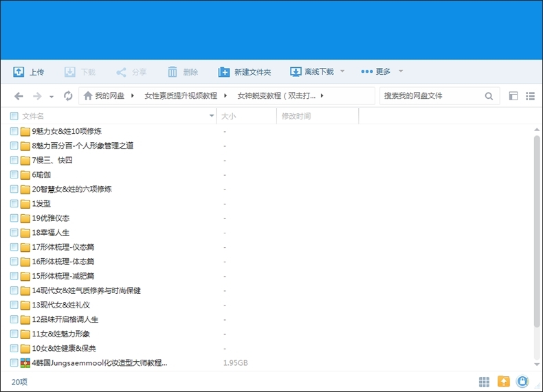Viewport: 543px width, 392px height.
Task: Toggle the select-all checkbox beside 文件名
Action: pos(14,116)
